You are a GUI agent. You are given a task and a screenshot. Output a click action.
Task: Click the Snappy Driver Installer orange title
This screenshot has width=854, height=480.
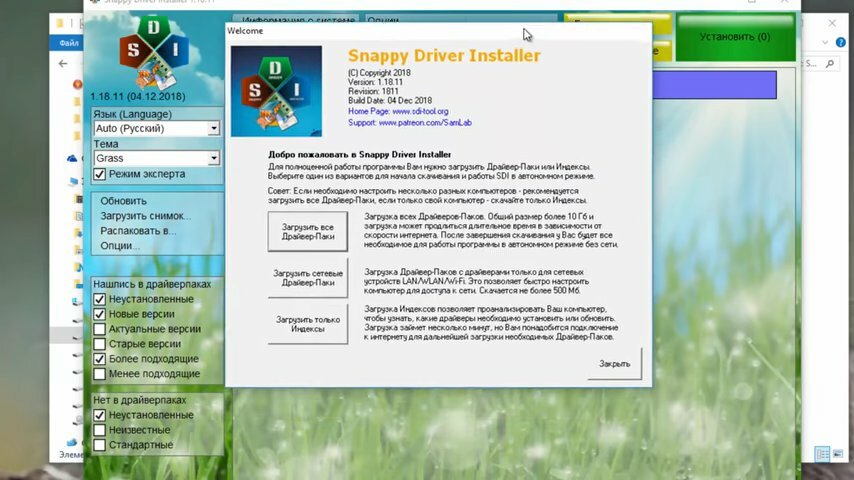tap(444, 56)
